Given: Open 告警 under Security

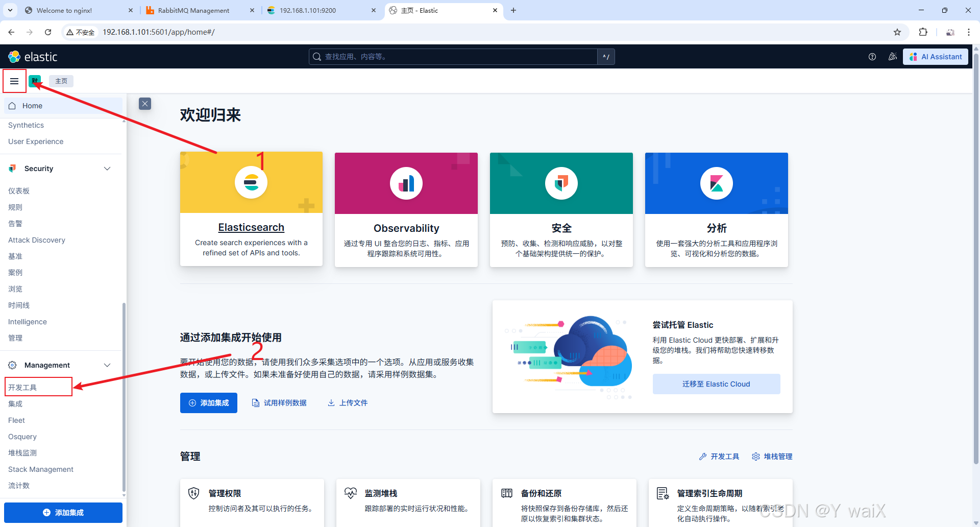Looking at the screenshot, I should click(x=15, y=224).
